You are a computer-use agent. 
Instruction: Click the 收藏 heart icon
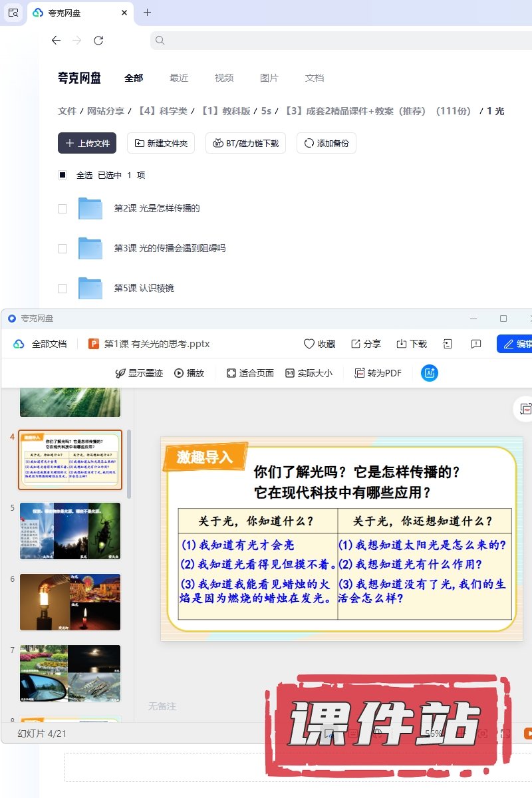click(309, 344)
